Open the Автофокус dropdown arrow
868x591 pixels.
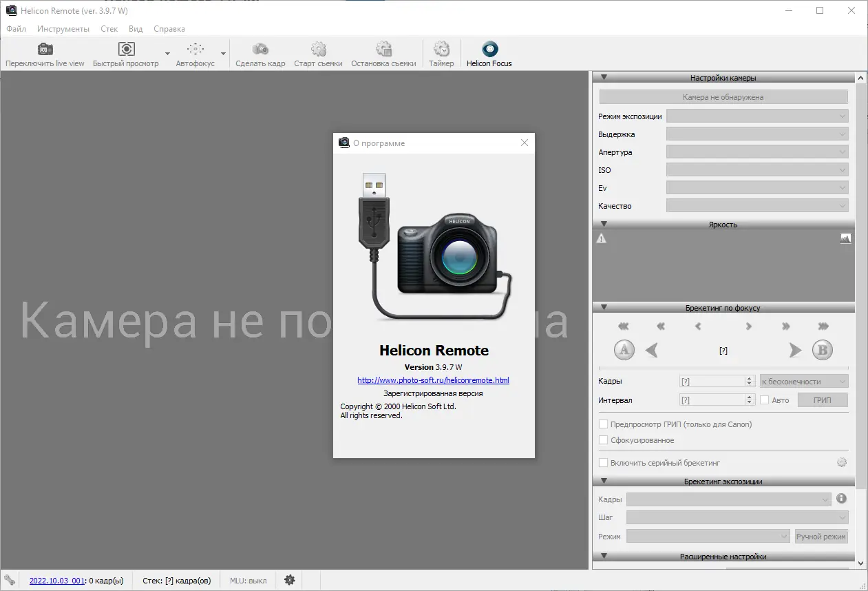tap(223, 54)
